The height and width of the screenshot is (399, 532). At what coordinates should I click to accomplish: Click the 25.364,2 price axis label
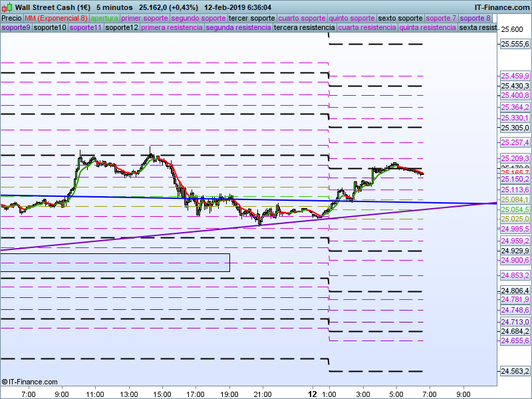coord(515,107)
